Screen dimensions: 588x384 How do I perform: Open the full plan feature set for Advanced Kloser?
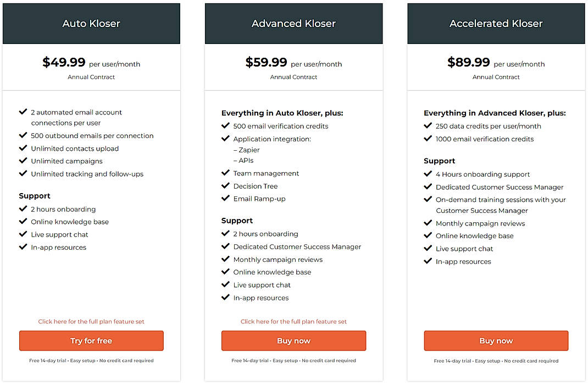pyautogui.click(x=293, y=322)
